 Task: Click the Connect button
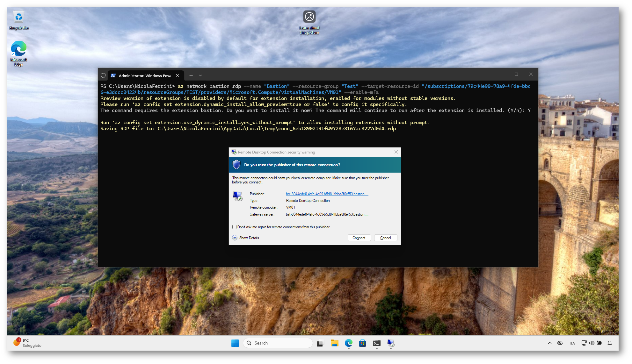point(359,238)
